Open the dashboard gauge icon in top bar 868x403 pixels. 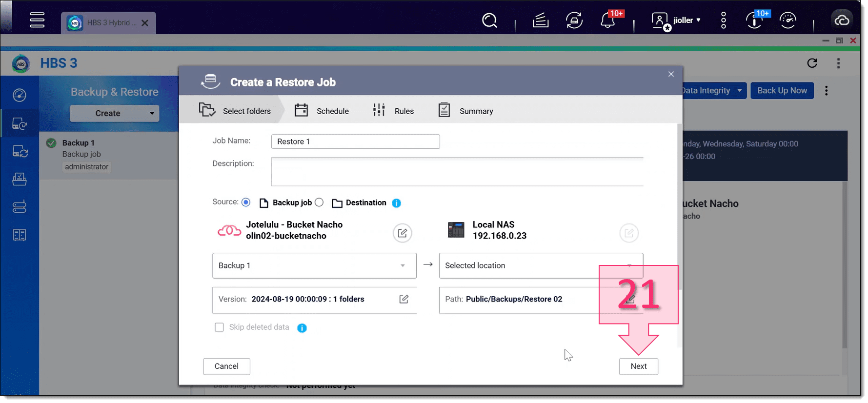click(788, 20)
